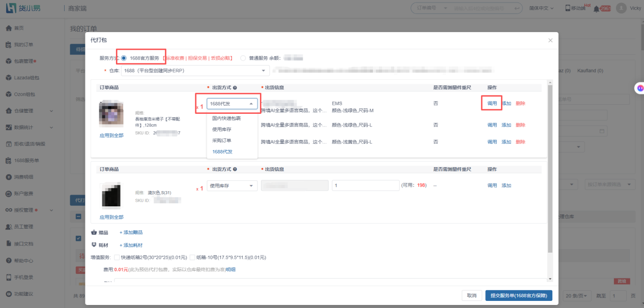Click the 授权管理 link icon

click(x=9, y=210)
